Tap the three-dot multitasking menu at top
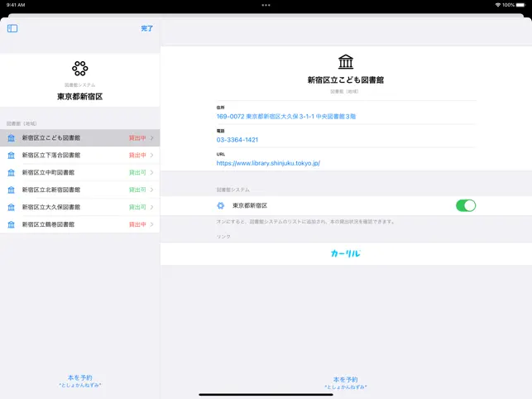This screenshot has width=532, height=399. click(266, 5)
